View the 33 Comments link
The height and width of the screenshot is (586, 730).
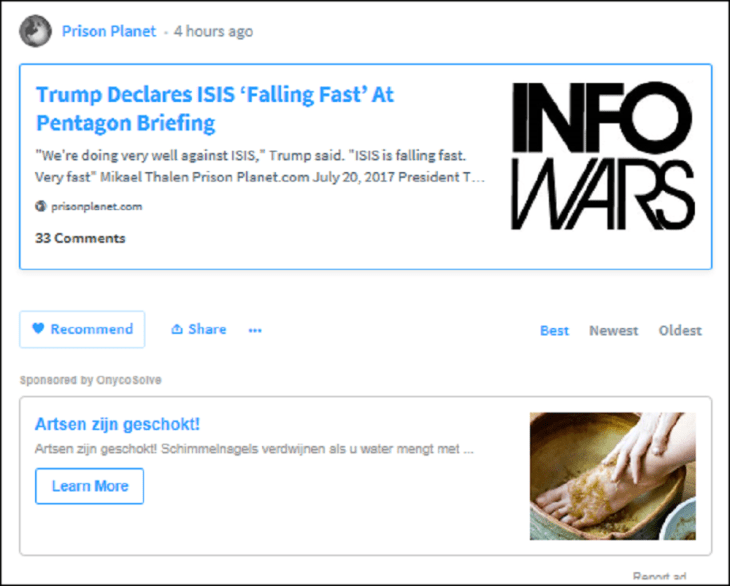point(80,238)
